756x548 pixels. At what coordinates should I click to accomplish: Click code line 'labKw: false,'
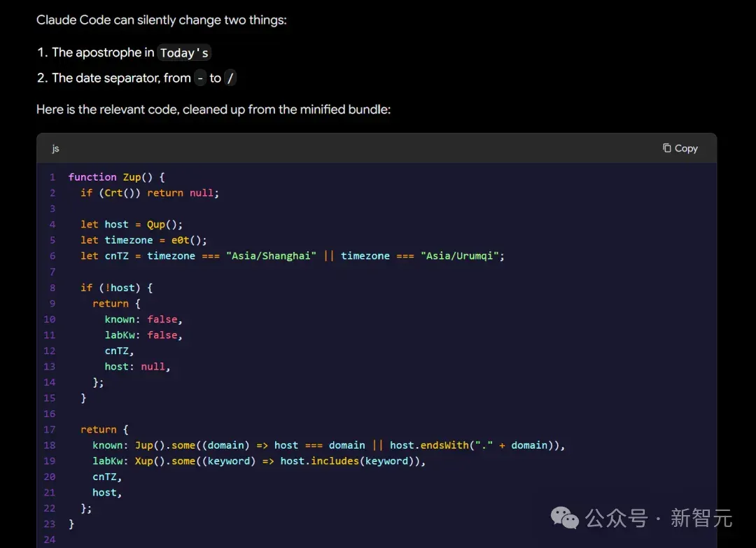(x=143, y=335)
